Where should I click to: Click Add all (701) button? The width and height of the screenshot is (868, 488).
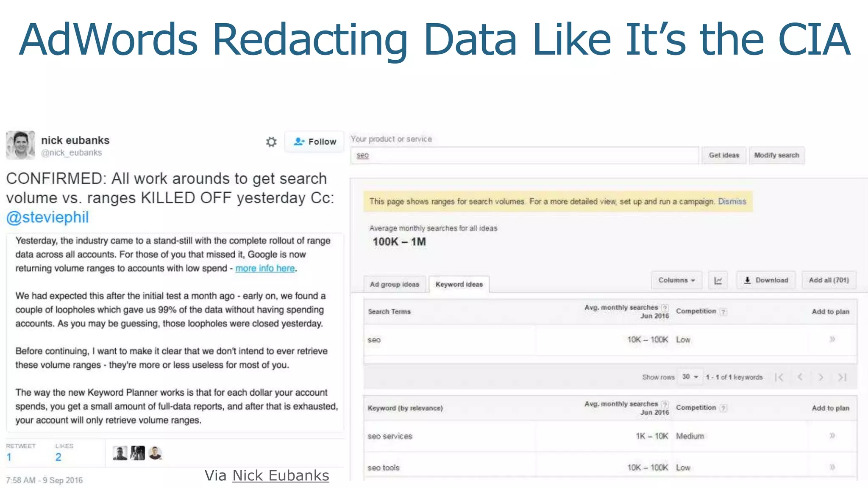pyautogui.click(x=829, y=280)
